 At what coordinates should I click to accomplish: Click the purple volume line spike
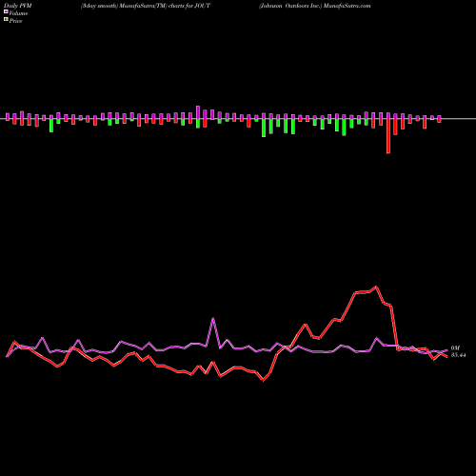tap(213, 318)
